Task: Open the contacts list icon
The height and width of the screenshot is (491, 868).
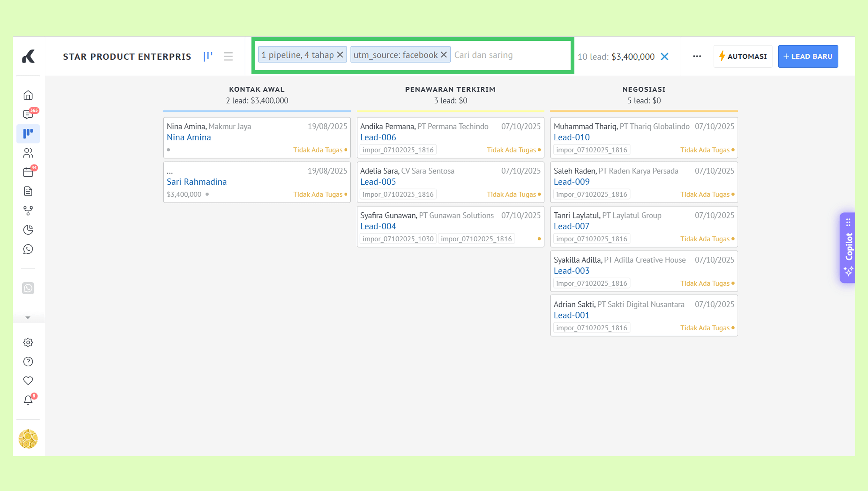Action: 28,153
